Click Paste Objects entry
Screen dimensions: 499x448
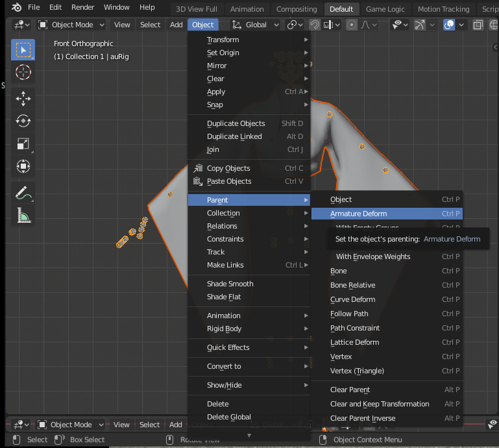[x=249, y=182]
